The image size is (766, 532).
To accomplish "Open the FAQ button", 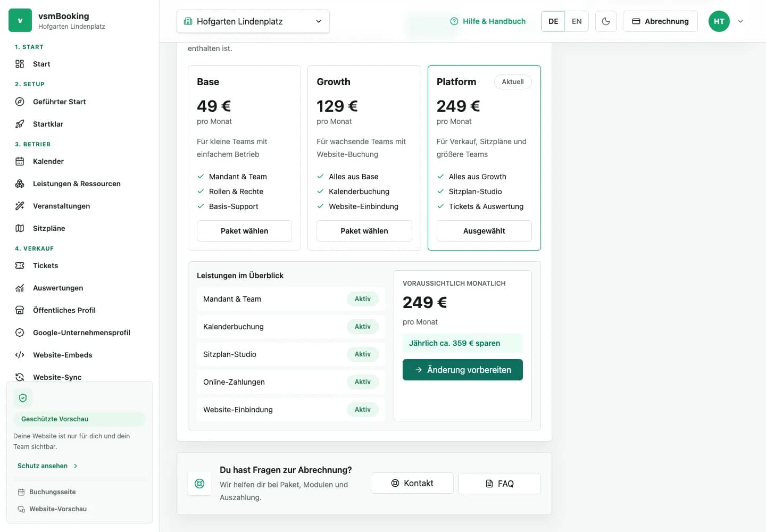I will click(x=499, y=484).
